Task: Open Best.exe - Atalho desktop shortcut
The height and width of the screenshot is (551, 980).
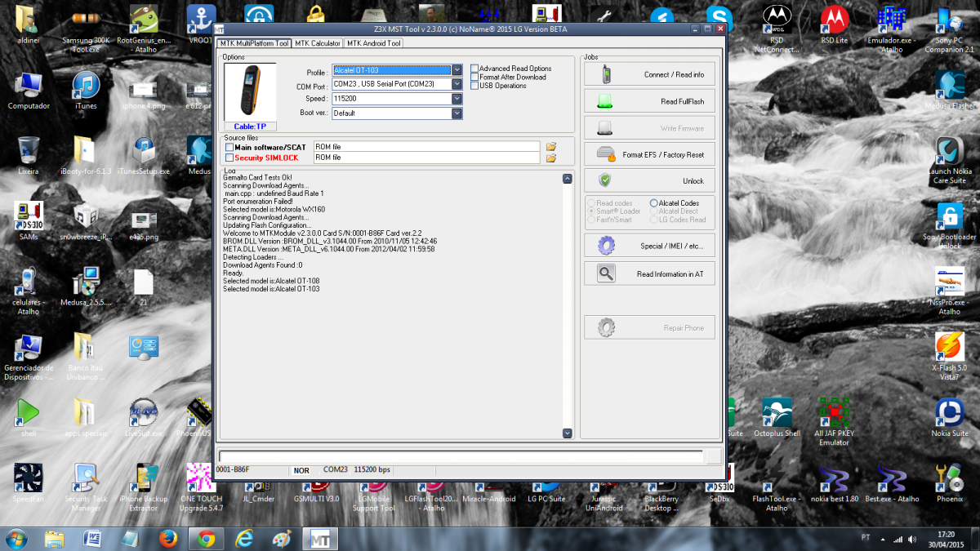Action: 892,483
